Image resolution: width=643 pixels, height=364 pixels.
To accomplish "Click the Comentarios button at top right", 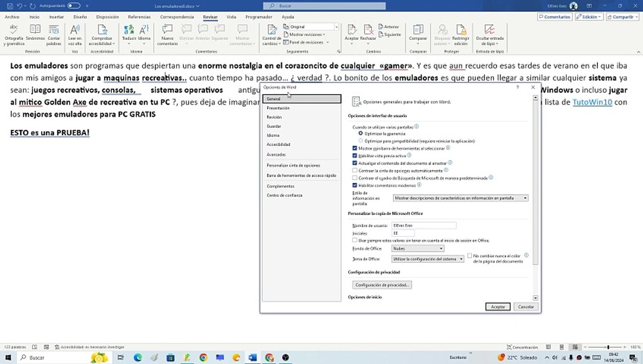I will coord(555,17).
